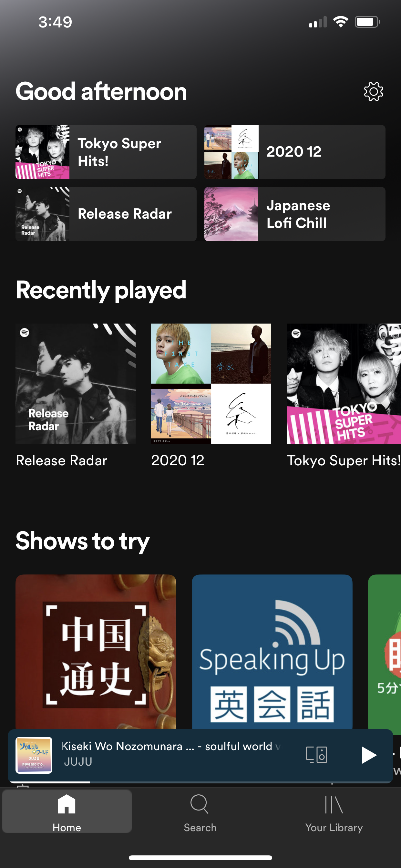The image size is (401, 868).
Task: Tap the Shows to try heading
Action: (x=83, y=541)
